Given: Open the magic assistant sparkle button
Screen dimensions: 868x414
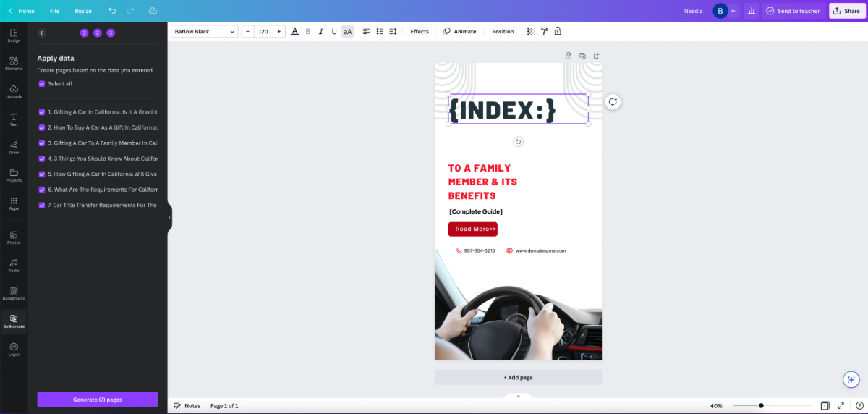Looking at the screenshot, I should pos(851,379).
